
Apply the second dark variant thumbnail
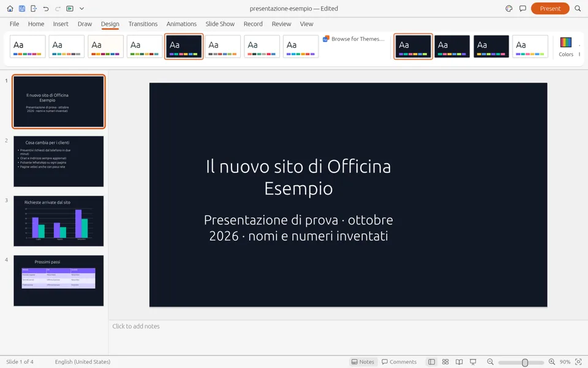click(452, 46)
